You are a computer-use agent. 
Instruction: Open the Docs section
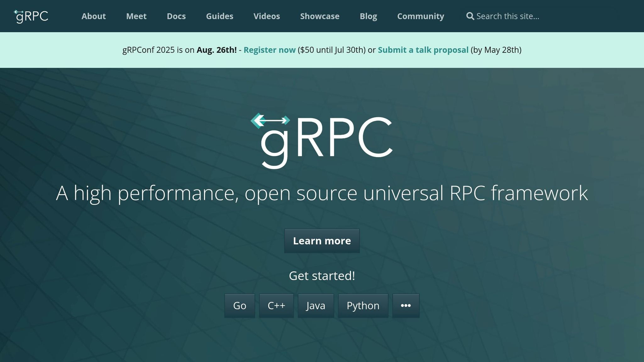coord(176,16)
